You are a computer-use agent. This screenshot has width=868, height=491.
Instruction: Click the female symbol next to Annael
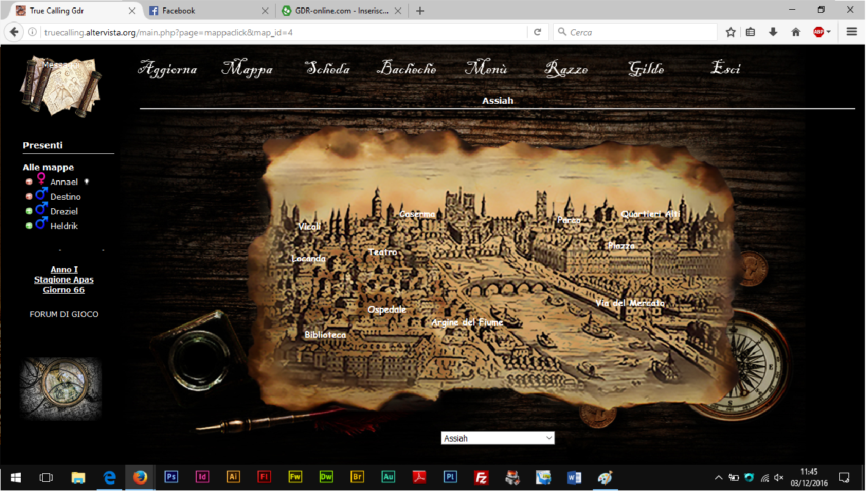coord(41,180)
